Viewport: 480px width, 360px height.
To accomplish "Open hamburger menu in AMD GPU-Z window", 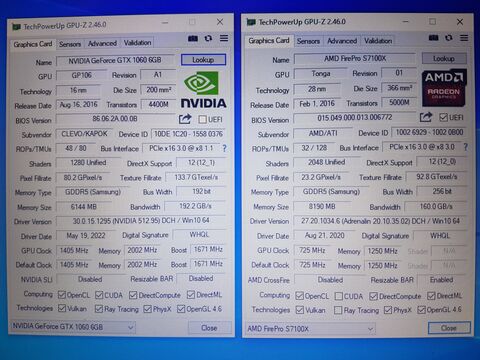I will point(464,38).
